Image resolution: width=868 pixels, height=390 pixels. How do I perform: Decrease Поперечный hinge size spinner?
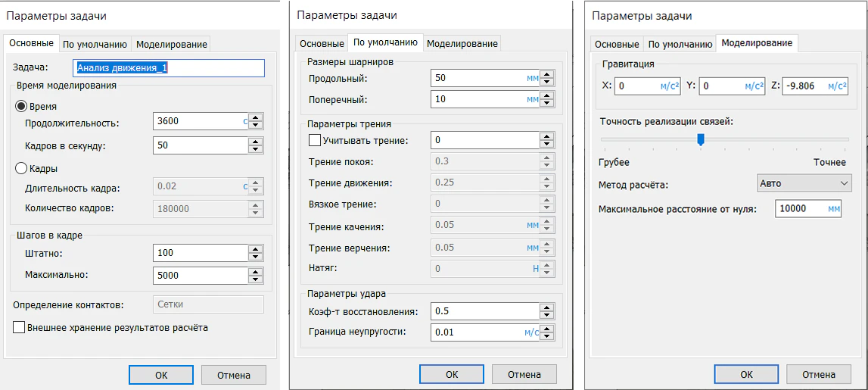pyautogui.click(x=547, y=103)
